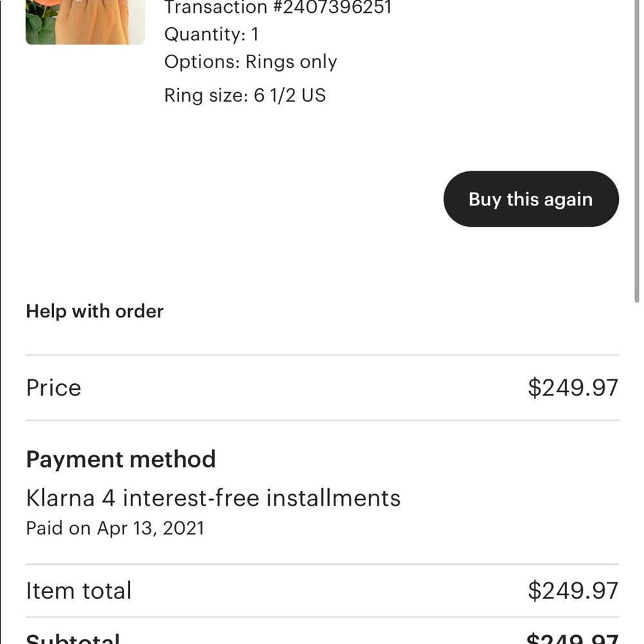The height and width of the screenshot is (644, 644).
Task: Click the Price label
Action: [x=53, y=388]
